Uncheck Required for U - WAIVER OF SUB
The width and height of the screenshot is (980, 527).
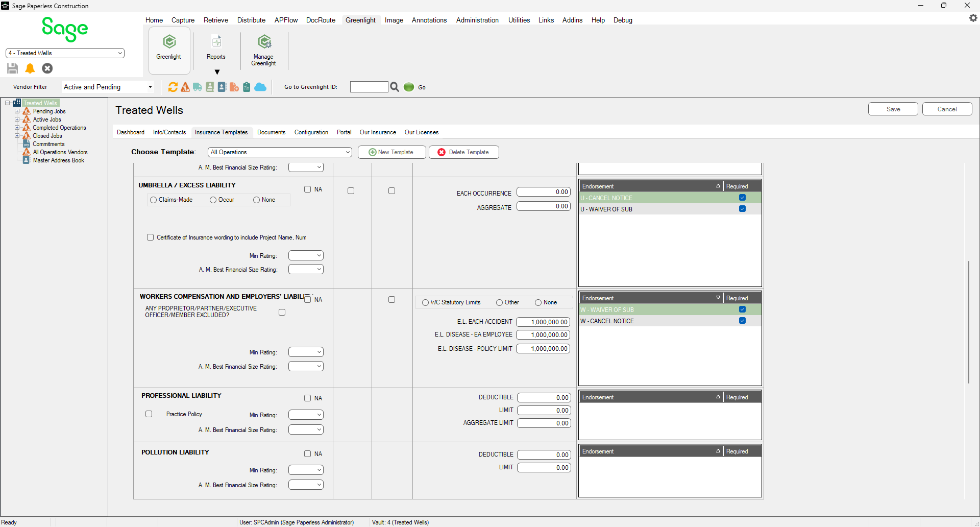[742, 209]
